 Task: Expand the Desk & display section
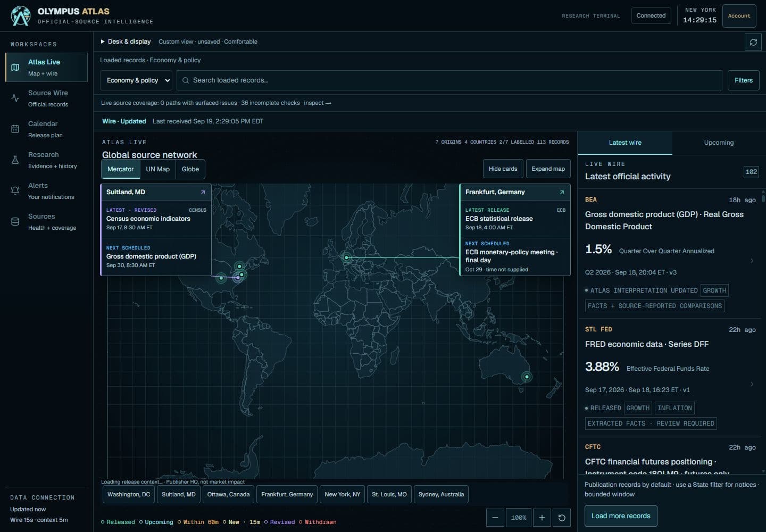pos(126,41)
